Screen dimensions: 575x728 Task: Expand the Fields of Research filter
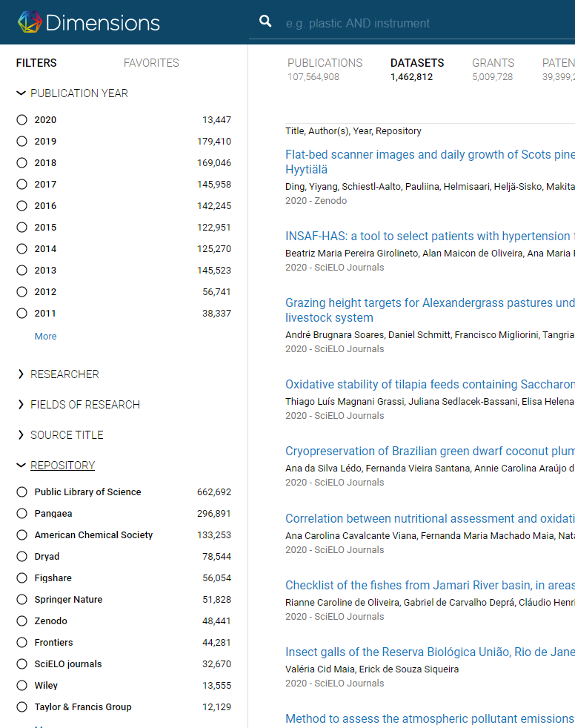tap(79, 405)
